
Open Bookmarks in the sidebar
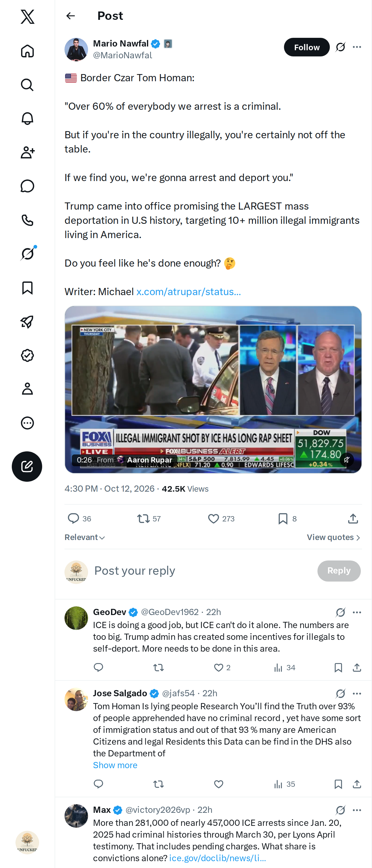coord(27,287)
